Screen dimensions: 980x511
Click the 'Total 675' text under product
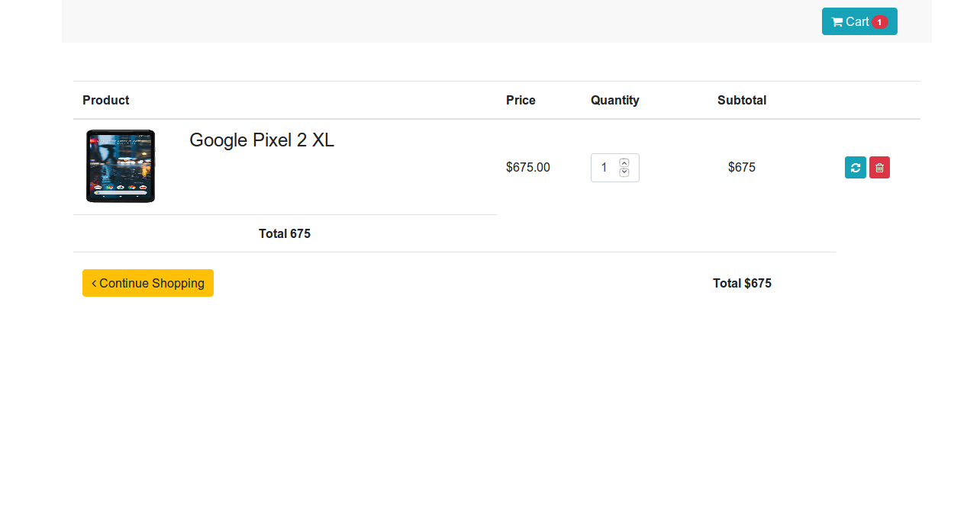(x=285, y=233)
